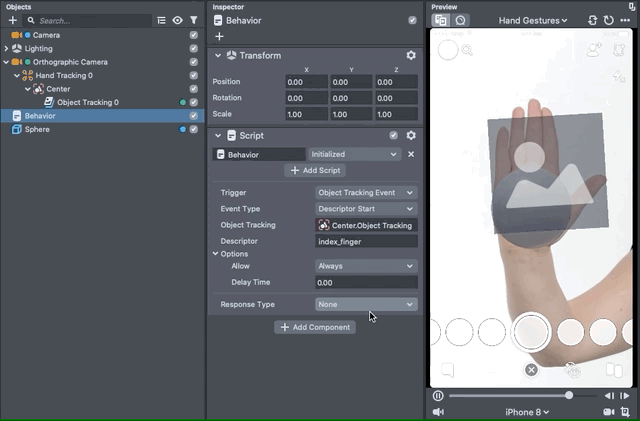
Task: Uncheck the Script component enabled checkbox
Action: (x=393, y=135)
